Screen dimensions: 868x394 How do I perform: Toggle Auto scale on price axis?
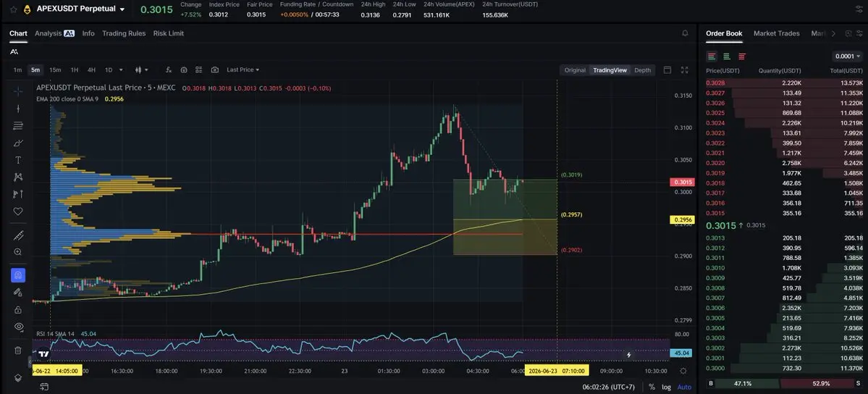[x=684, y=387]
